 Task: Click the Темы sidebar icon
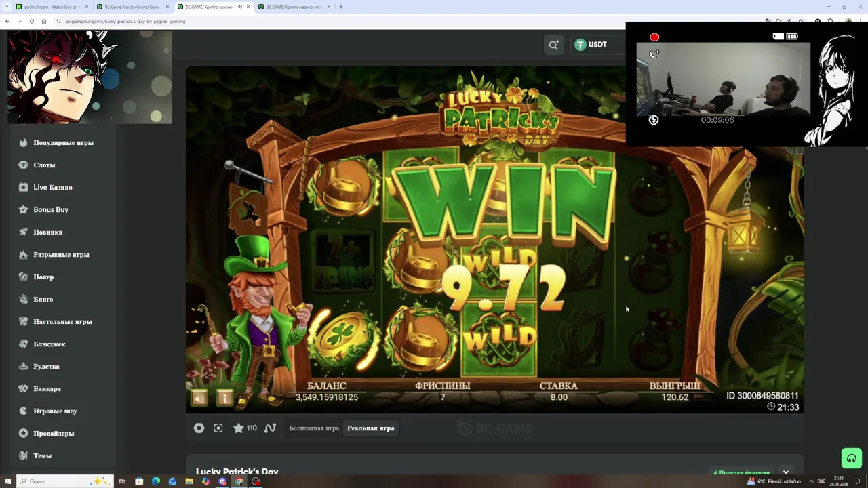[24, 455]
